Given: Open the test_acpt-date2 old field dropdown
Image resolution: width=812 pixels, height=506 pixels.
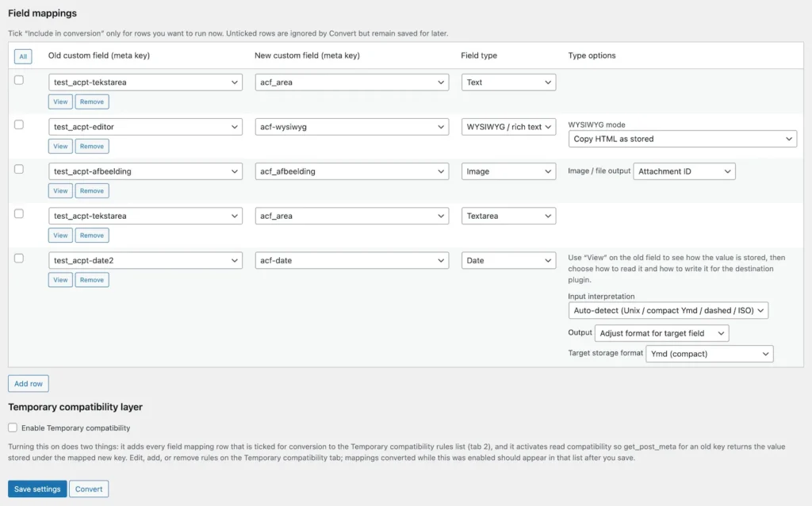Looking at the screenshot, I should [x=146, y=260].
